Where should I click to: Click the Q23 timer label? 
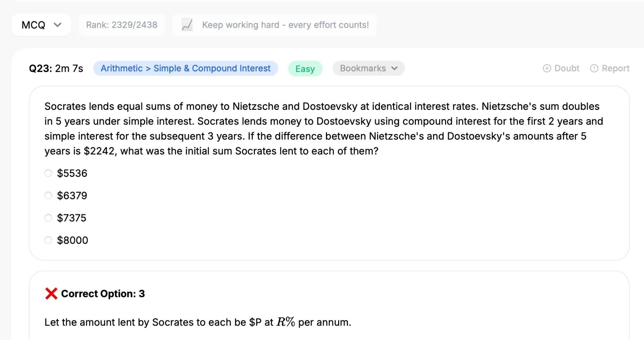pyautogui.click(x=56, y=68)
